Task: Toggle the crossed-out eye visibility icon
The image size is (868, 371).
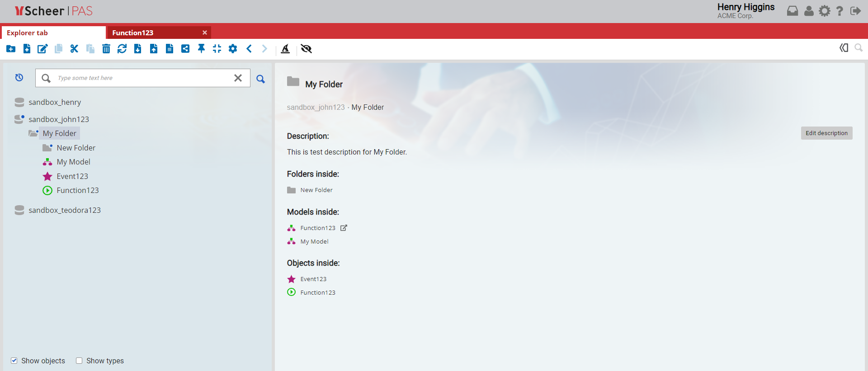Action: (x=307, y=49)
